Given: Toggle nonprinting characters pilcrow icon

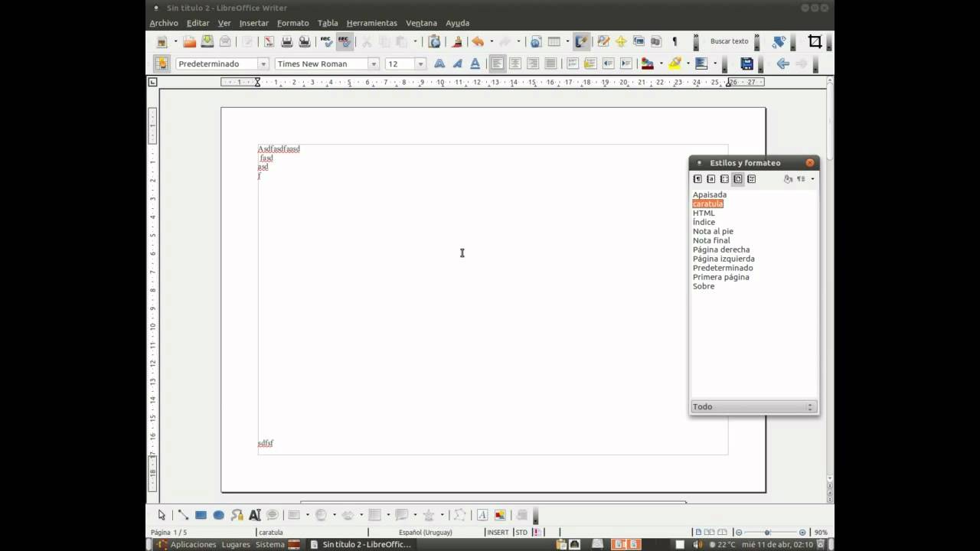Looking at the screenshot, I should (675, 42).
